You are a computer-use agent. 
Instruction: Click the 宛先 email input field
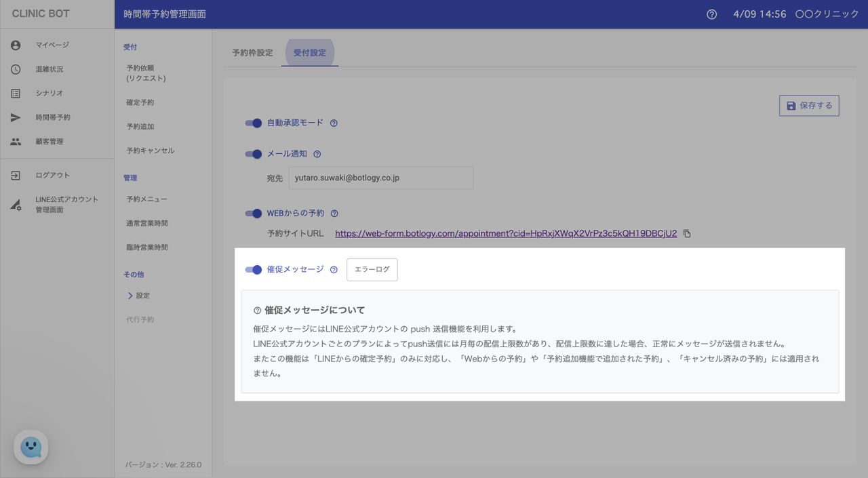[380, 178]
